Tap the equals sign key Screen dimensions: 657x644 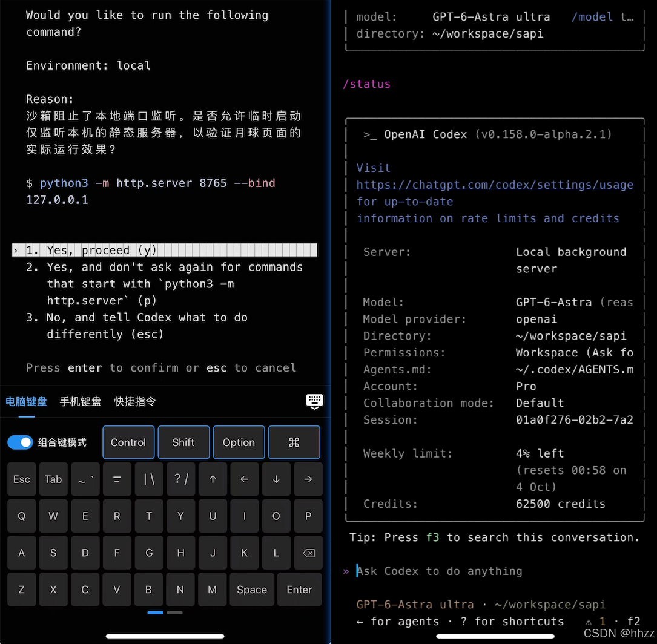[117, 479]
